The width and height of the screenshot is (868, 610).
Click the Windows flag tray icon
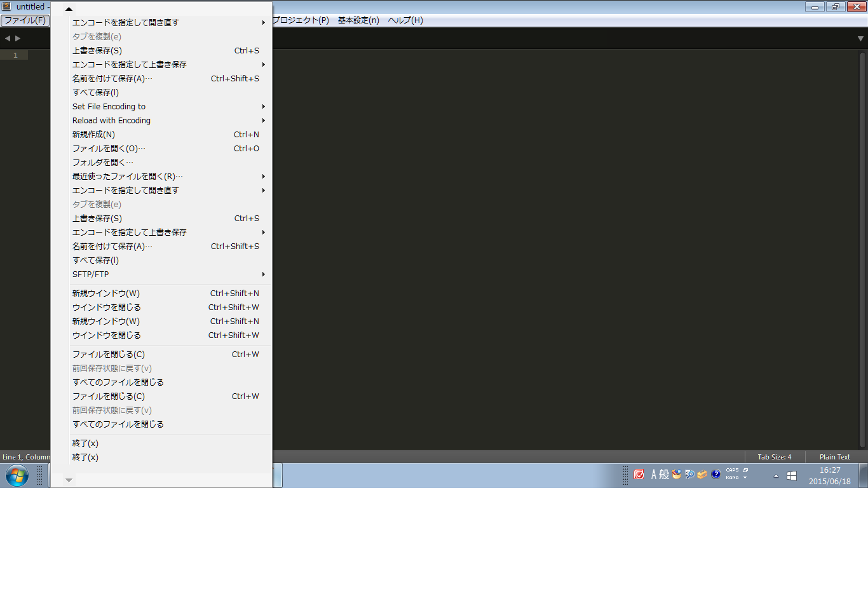point(792,476)
